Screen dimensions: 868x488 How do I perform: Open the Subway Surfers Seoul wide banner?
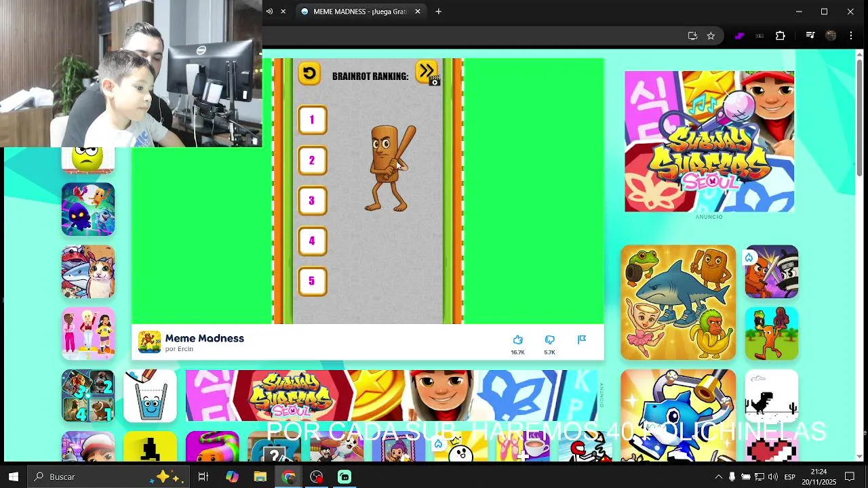[x=391, y=396]
